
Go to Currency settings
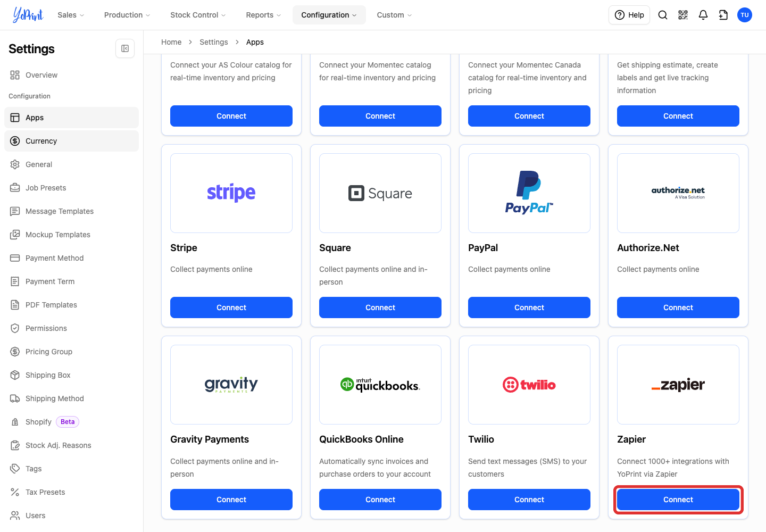tap(71, 141)
